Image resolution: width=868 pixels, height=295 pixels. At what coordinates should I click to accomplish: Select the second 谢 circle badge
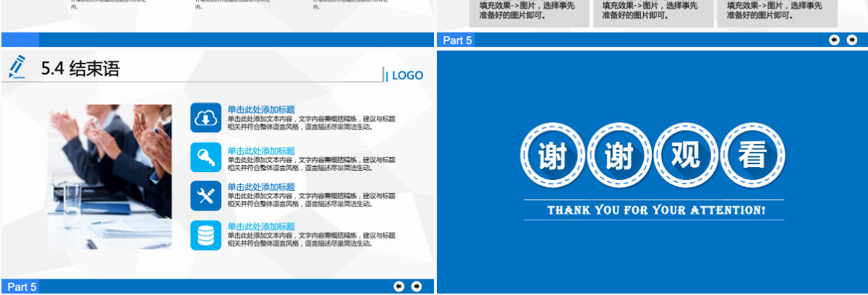[x=618, y=157]
